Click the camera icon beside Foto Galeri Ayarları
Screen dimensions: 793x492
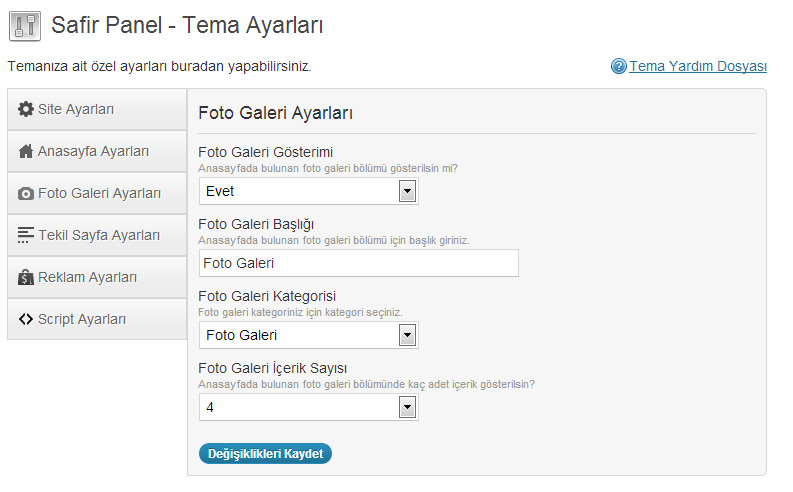pyautogui.click(x=26, y=193)
